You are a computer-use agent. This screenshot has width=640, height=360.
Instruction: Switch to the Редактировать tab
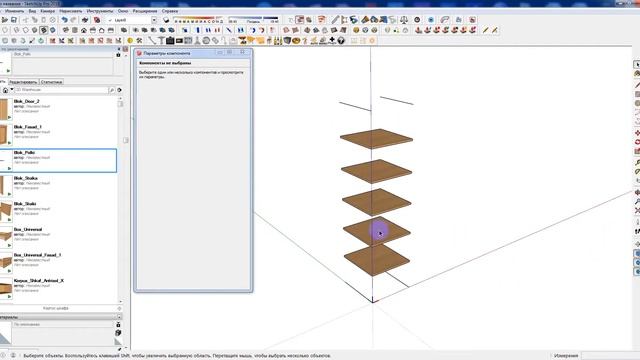23,82
